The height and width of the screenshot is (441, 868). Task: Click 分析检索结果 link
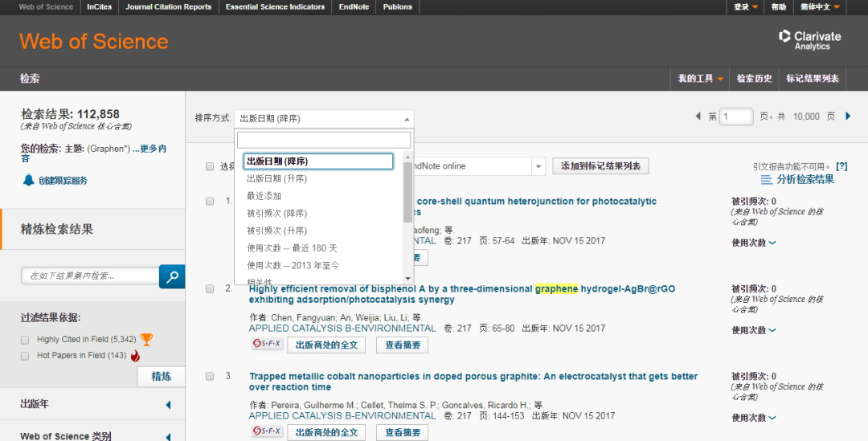pyautogui.click(x=805, y=179)
